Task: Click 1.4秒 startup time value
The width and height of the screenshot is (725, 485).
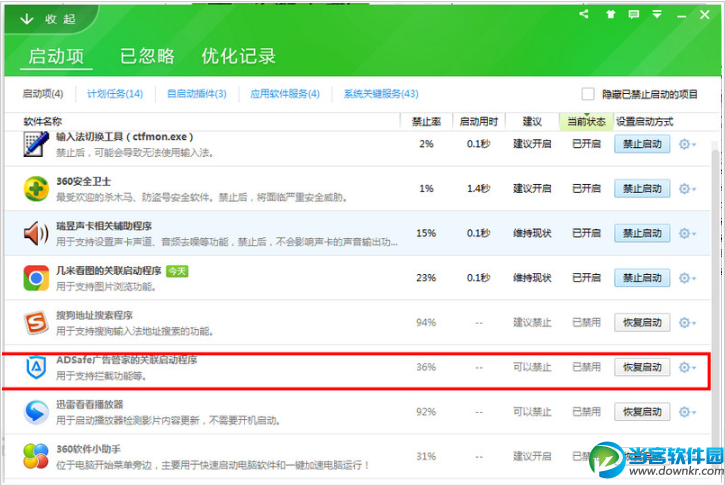Action: 479,189
